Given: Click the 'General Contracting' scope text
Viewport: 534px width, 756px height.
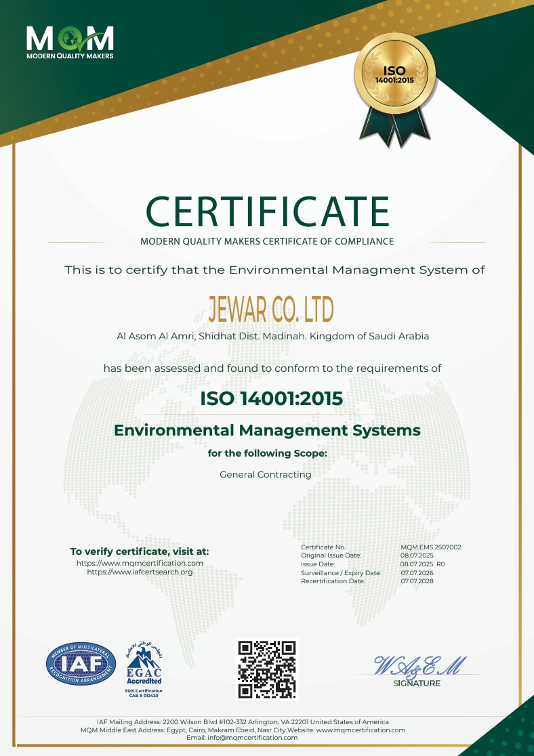Looking at the screenshot, I should 266,474.
